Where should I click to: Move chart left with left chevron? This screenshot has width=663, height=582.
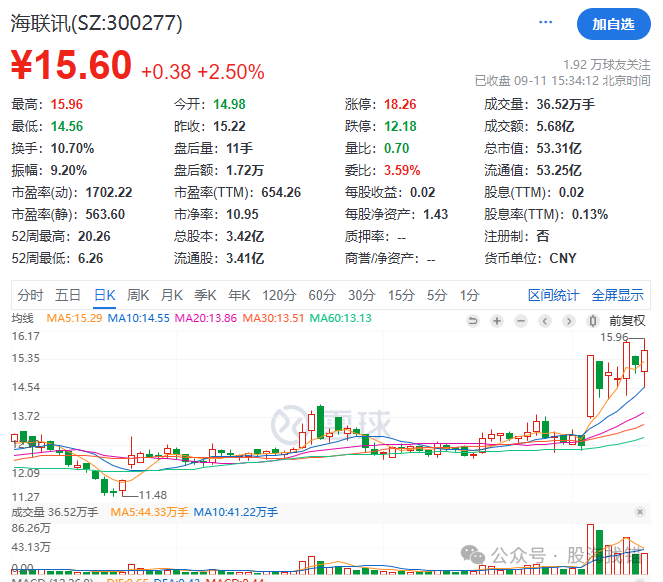[545, 321]
